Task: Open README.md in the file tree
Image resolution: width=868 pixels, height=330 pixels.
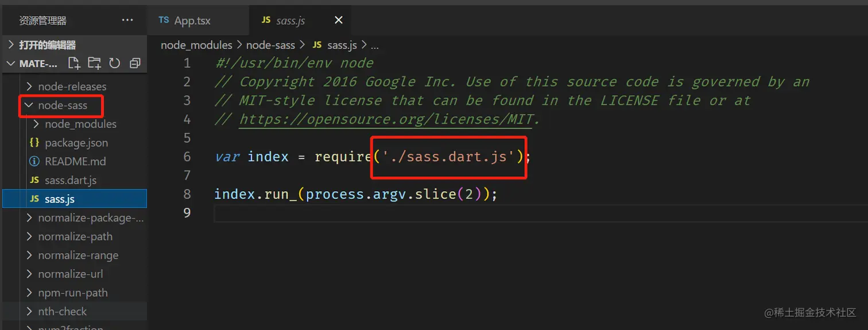Action: click(x=75, y=161)
